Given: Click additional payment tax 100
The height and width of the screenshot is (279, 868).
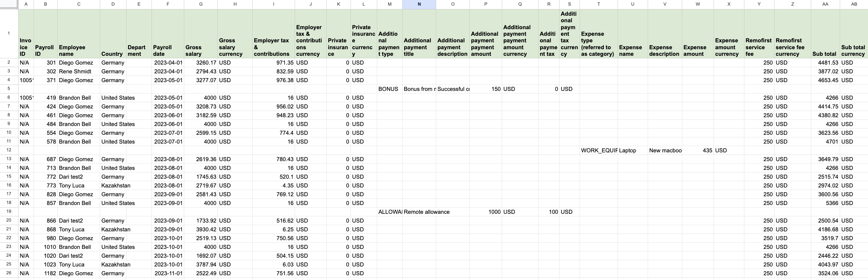Looking at the screenshot, I should click(549, 212).
